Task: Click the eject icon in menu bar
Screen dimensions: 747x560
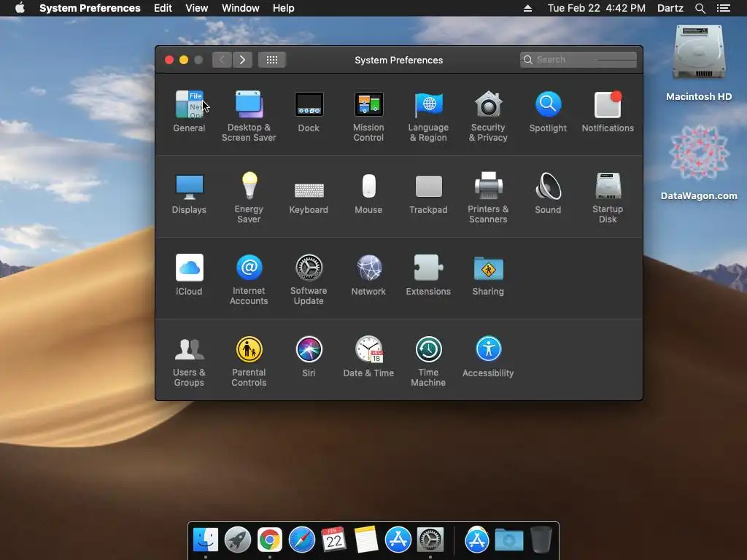Action: tap(527, 8)
